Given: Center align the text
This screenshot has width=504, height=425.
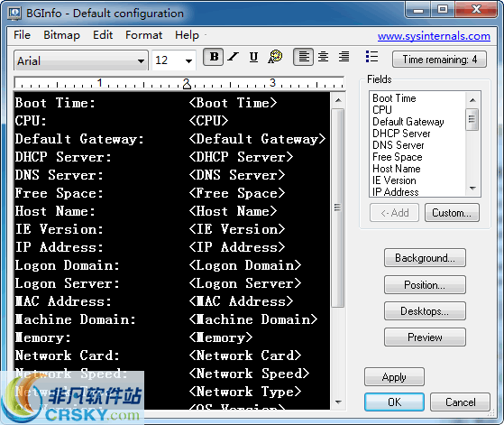Looking at the screenshot, I should tap(323, 57).
